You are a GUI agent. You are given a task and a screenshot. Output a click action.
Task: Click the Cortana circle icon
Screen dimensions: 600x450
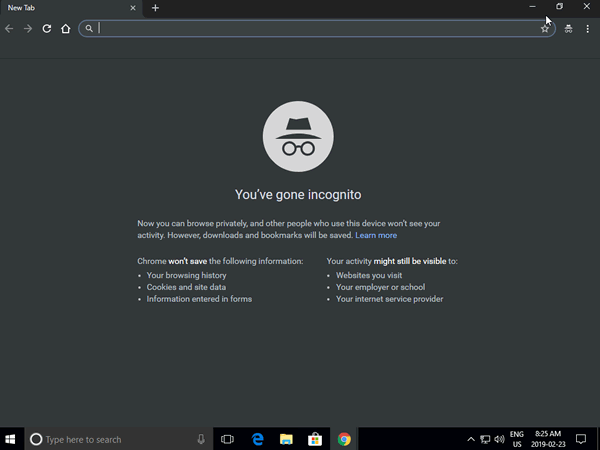pos(36,439)
